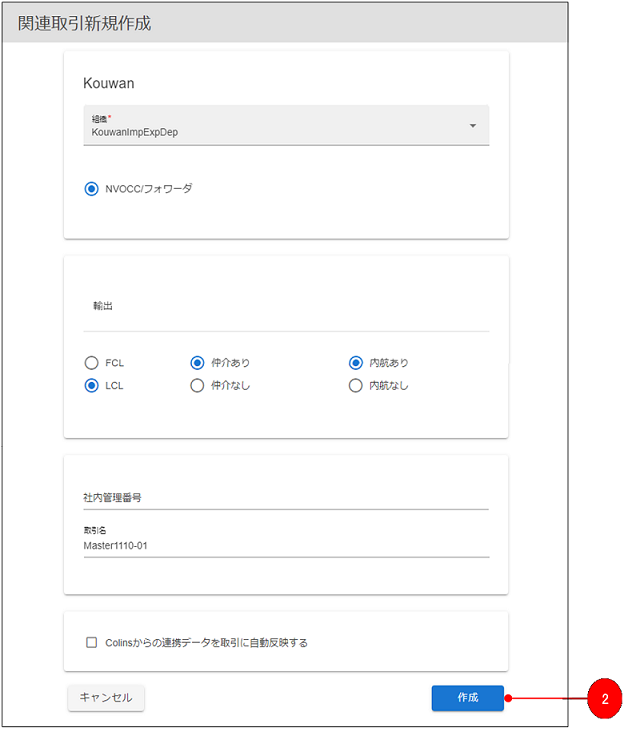Click the red numbered marker 2

pyautogui.click(x=604, y=699)
